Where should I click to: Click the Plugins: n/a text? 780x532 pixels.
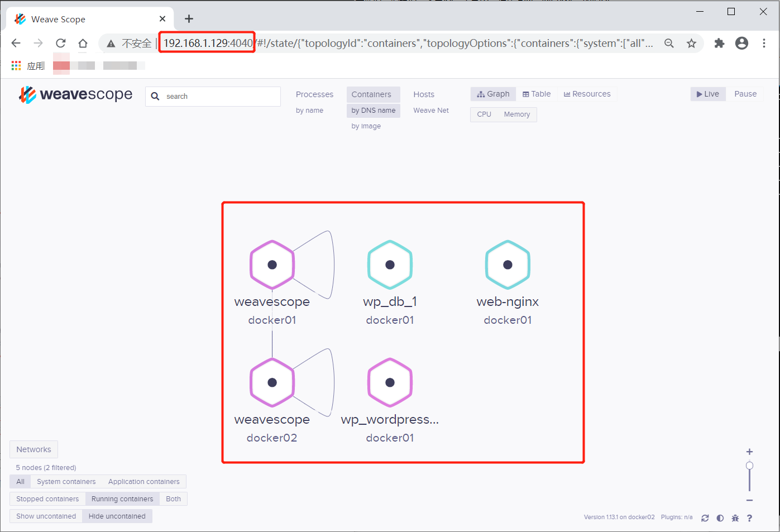pos(677,517)
